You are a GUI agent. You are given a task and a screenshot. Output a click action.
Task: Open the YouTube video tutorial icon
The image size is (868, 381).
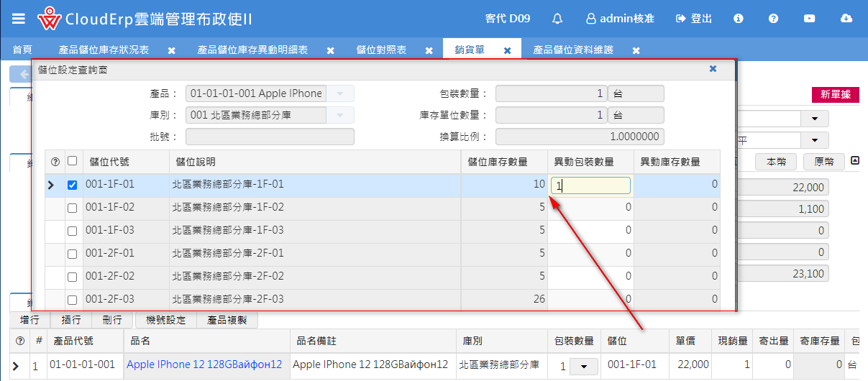(x=810, y=19)
